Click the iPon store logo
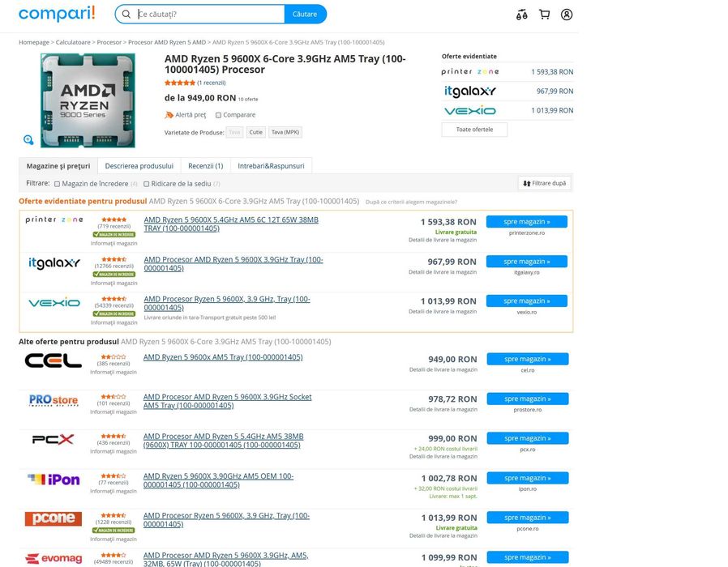Image resolution: width=728 pixels, height=567 pixels. [54, 480]
